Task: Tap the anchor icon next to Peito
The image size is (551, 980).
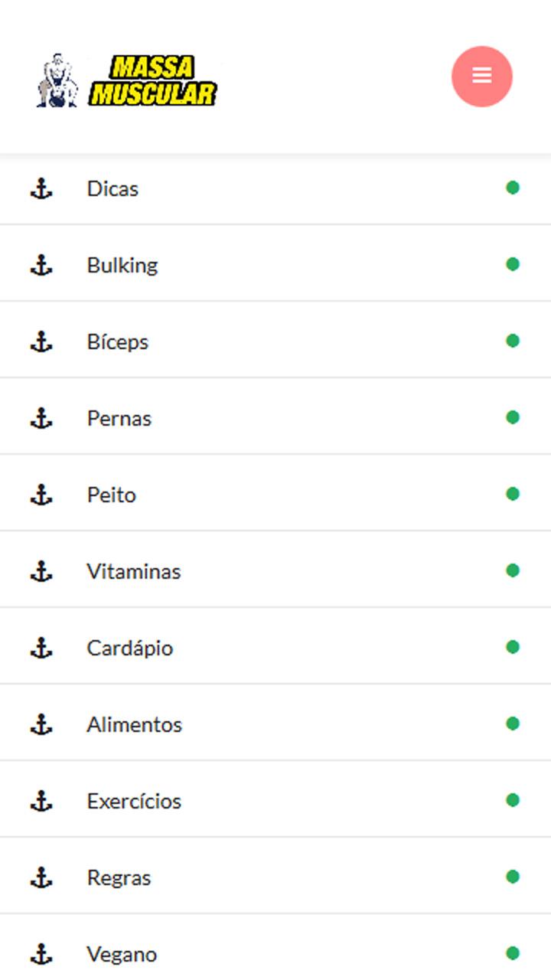Action: (41, 495)
